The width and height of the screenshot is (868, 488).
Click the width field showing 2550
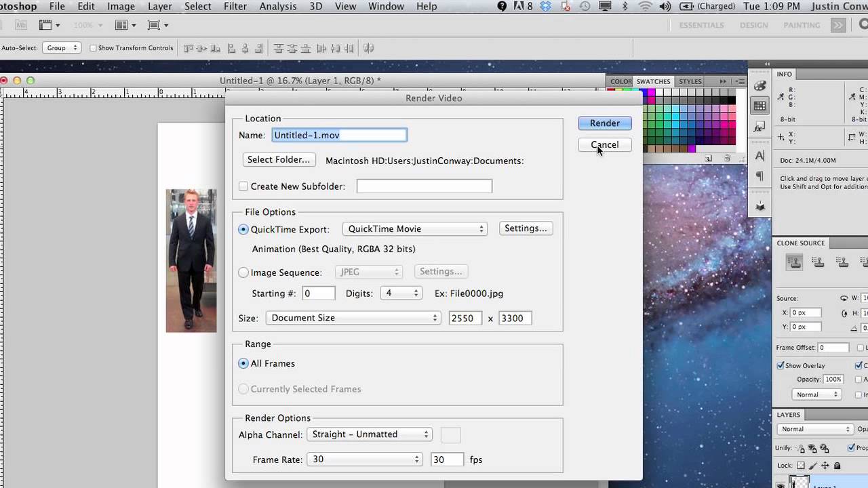tap(465, 318)
